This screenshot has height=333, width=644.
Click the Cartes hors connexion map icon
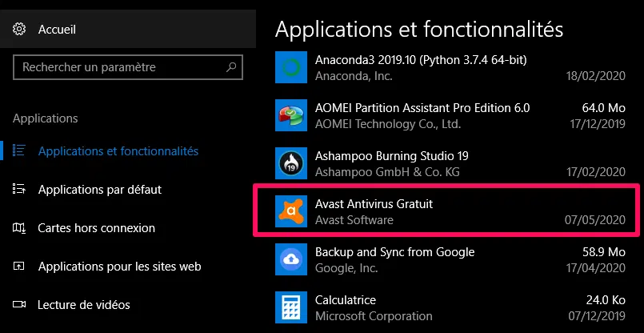pos(19,228)
